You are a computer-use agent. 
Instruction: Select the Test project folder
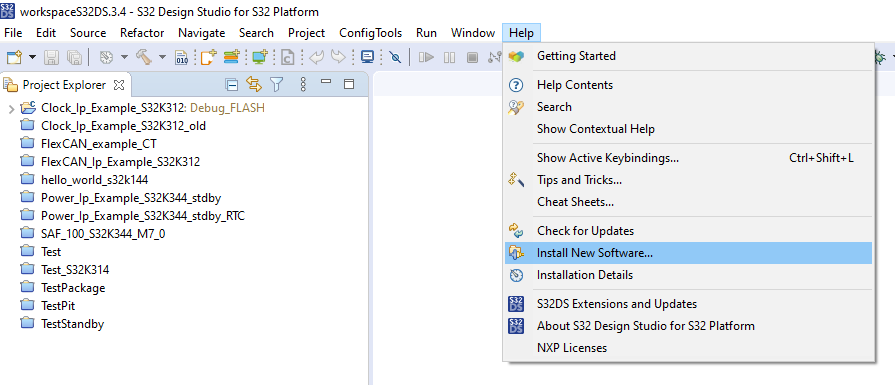coord(51,252)
